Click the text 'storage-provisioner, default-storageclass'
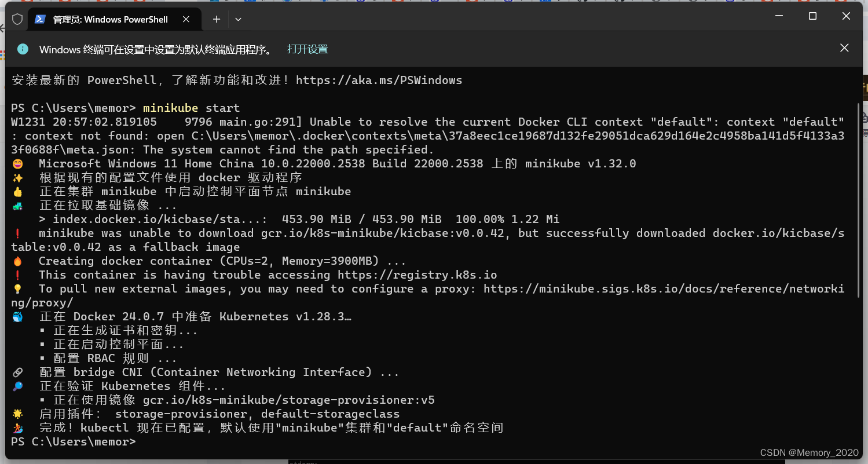Viewport: 868px width, 464px height. click(257, 414)
